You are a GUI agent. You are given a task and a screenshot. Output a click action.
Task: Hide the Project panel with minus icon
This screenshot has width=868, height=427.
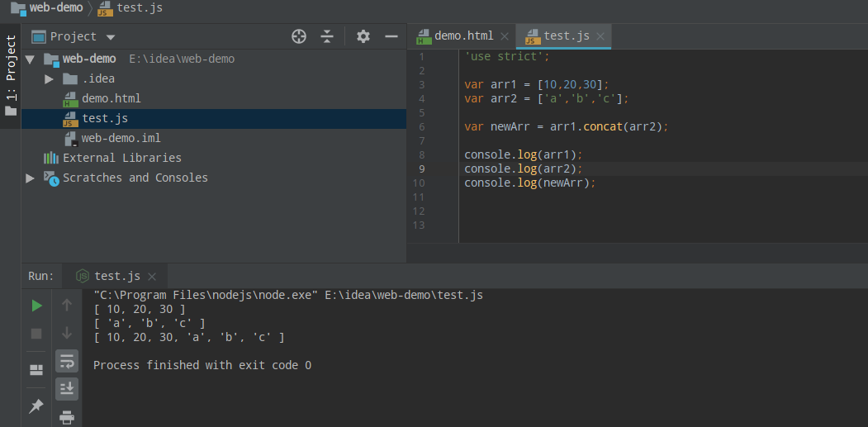[391, 36]
